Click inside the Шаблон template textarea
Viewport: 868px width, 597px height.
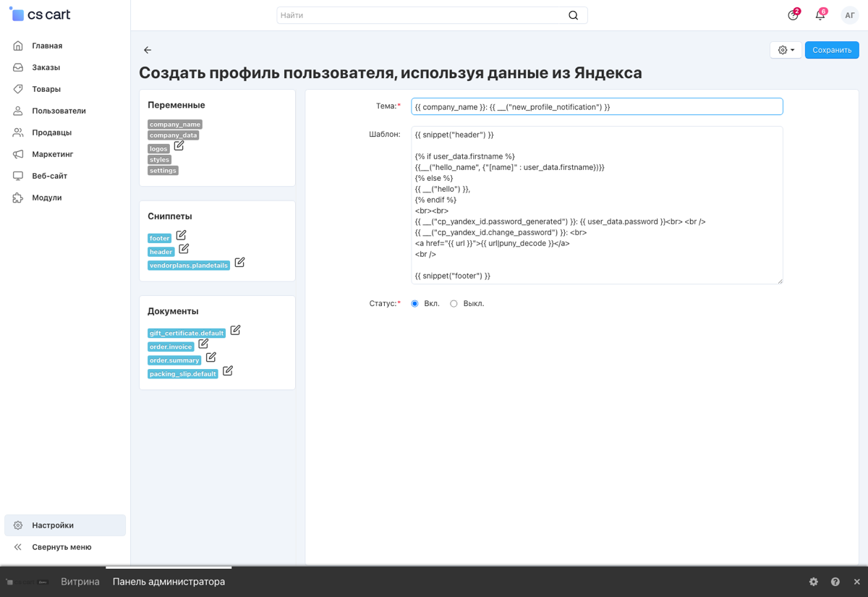coord(597,205)
